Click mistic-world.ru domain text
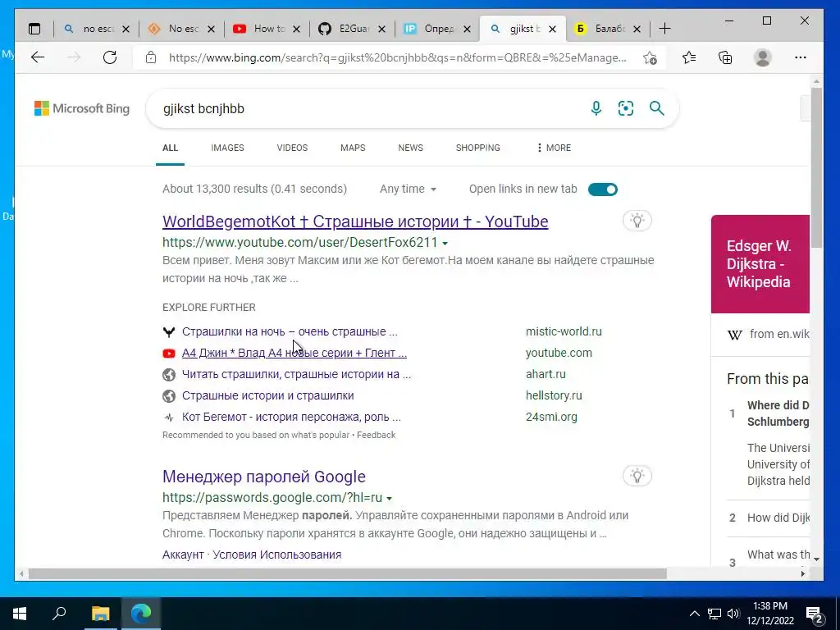The width and height of the screenshot is (840, 630). coord(564,331)
